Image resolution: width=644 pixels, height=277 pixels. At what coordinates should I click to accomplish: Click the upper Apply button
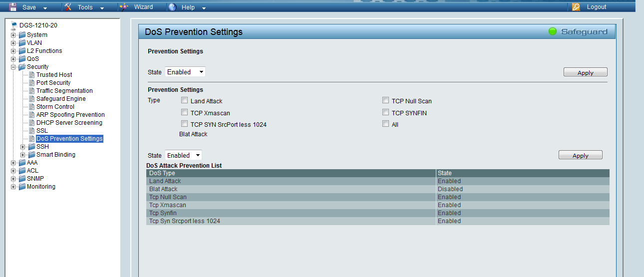(x=586, y=72)
